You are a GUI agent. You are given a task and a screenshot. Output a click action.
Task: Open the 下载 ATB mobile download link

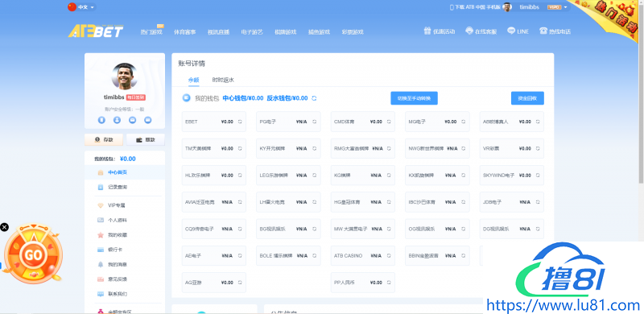pos(475,7)
